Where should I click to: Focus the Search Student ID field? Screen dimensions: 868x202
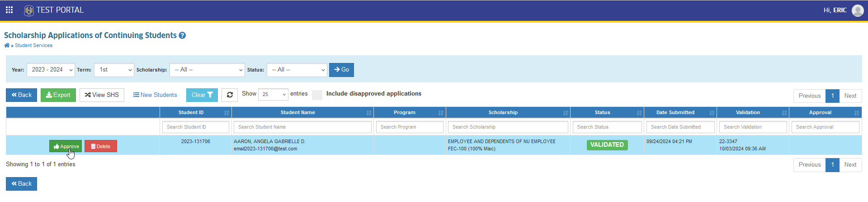(196, 127)
